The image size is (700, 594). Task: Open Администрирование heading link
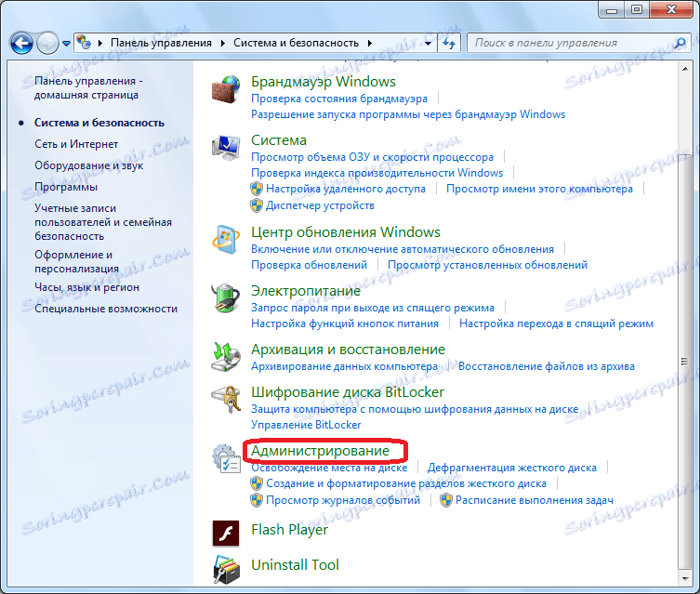tap(320, 451)
